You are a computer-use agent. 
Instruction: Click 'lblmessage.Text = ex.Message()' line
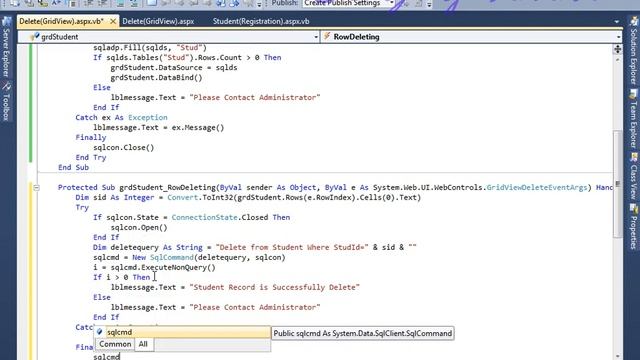pos(159,128)
